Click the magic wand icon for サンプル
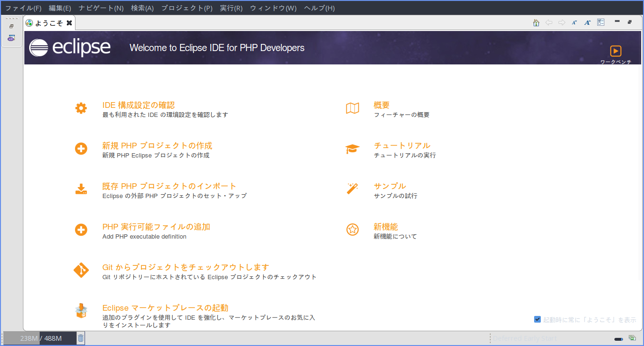The image size is (644, 346). [x=353, y=189]
